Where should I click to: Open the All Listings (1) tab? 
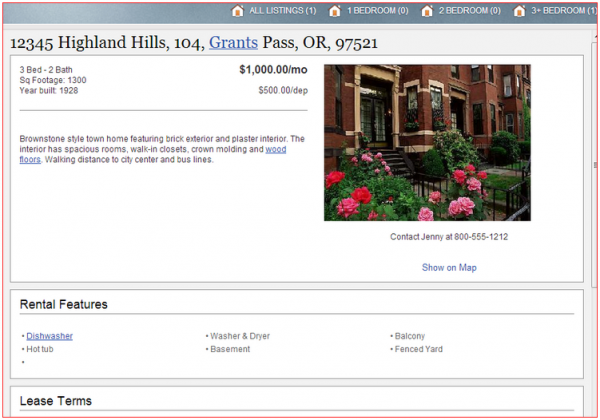coord(282,11)
